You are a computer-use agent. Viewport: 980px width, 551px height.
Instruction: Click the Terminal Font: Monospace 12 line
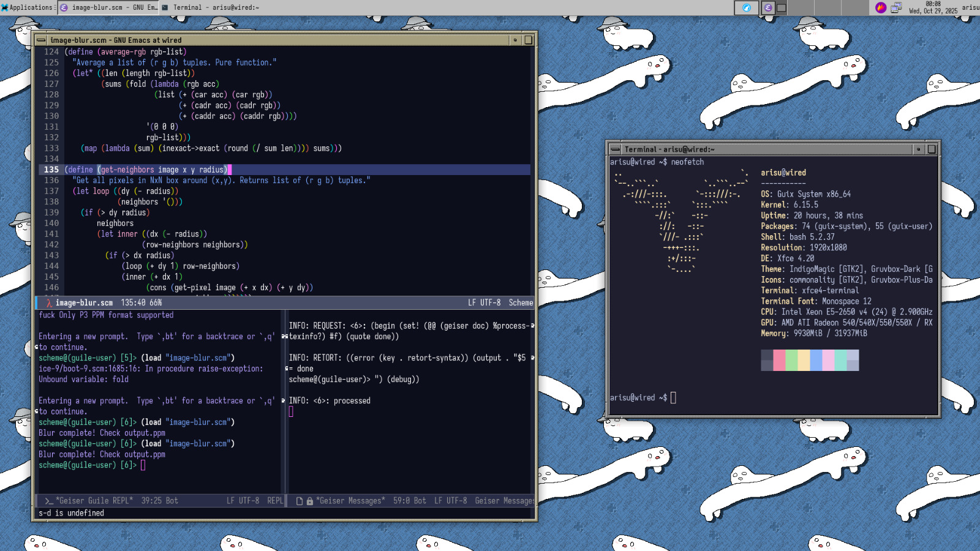[x=816, y=301]
